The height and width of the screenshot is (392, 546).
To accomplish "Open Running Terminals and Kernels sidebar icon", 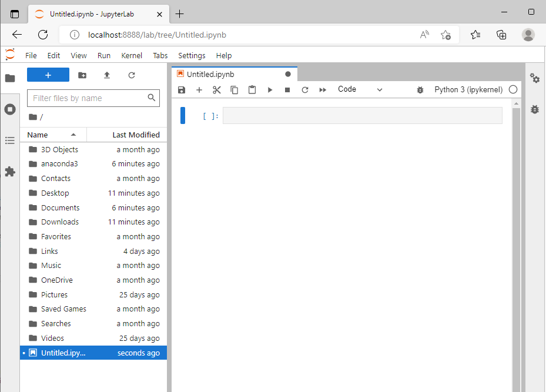I will coord(10,109).
